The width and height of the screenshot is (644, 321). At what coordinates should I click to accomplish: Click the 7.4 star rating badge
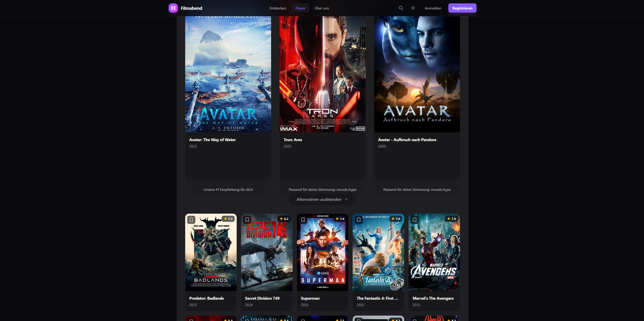[x=340, y=219]
